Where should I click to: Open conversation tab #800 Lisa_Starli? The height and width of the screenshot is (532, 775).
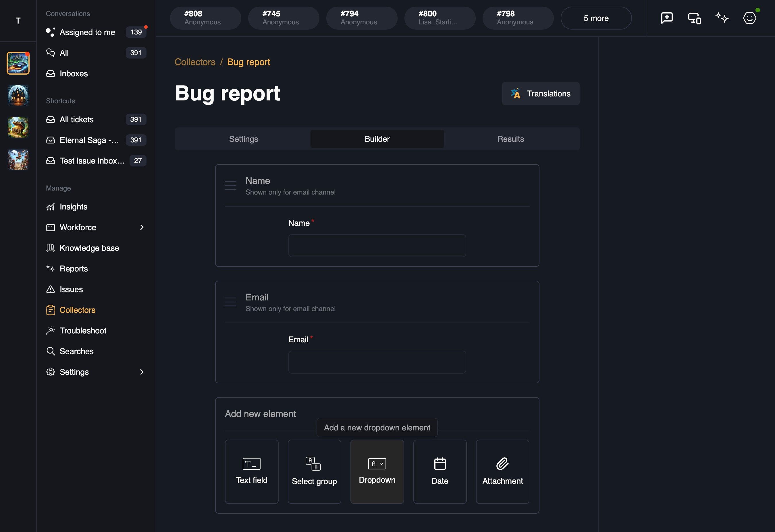pos(440,18)
